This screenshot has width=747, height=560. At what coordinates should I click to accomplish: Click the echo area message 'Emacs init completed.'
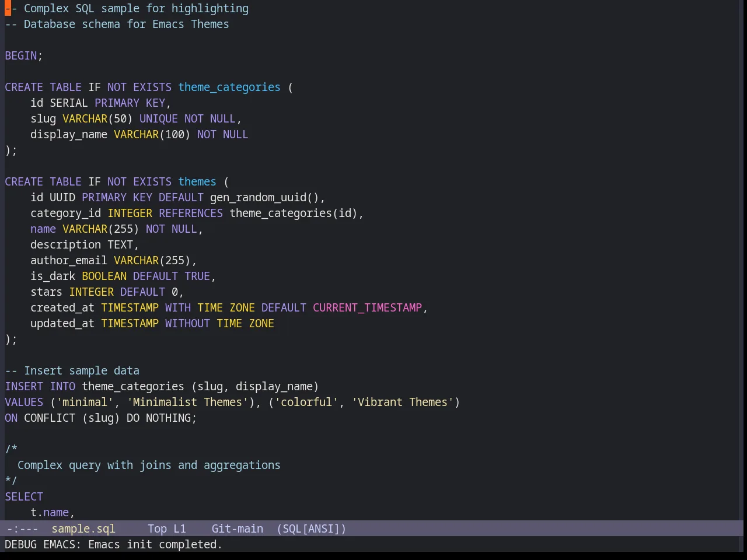[155, 544]
